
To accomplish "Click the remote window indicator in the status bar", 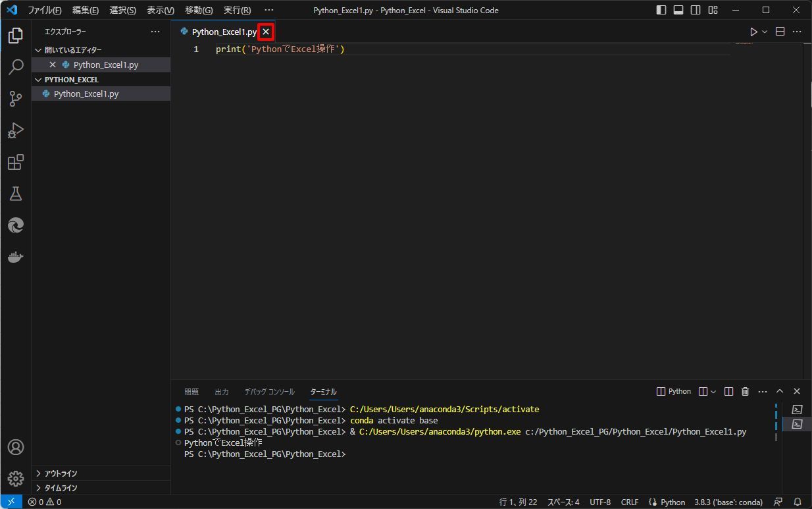I will pyautogui.click(x=11, y=502).
